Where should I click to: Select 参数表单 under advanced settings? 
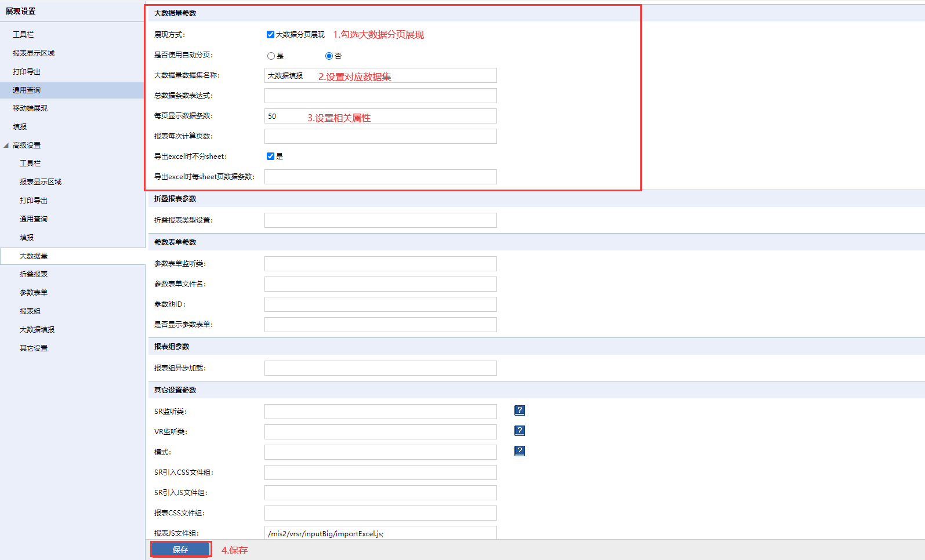34,293
